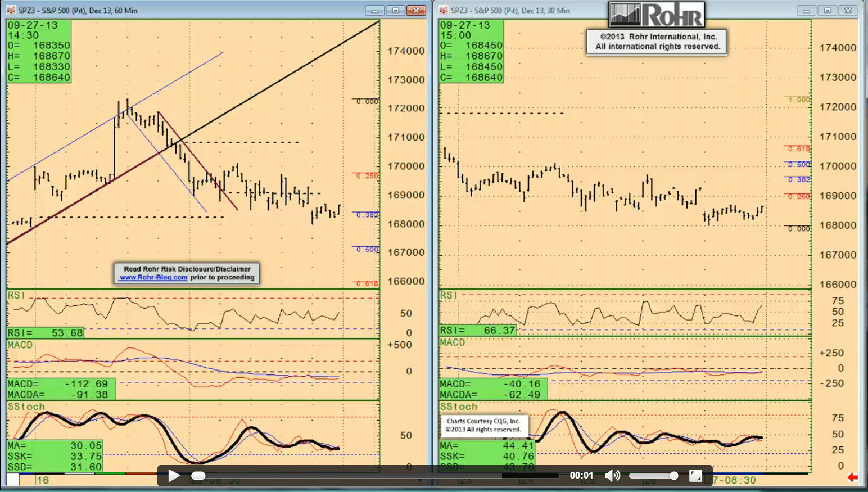Image resolution: width=868 pixels, height=492 pixels.
Task: Play the video
Action: 174,476
